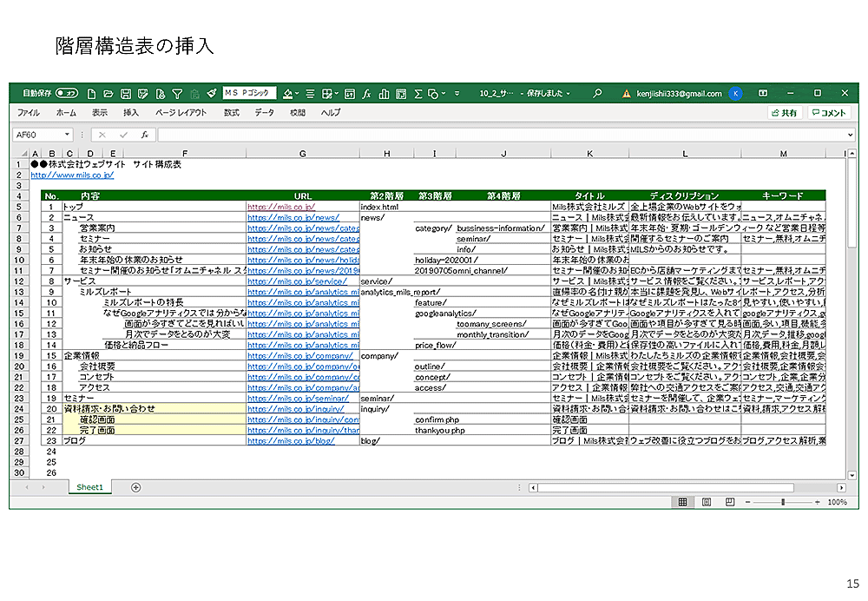Open the http://www.mils.co.jp/ link in cell A2
The image size is (868, 601).
[72, 175]
